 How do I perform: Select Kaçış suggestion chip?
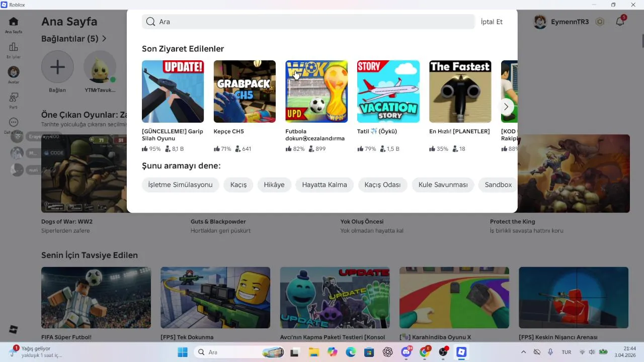tap(238, 185)
